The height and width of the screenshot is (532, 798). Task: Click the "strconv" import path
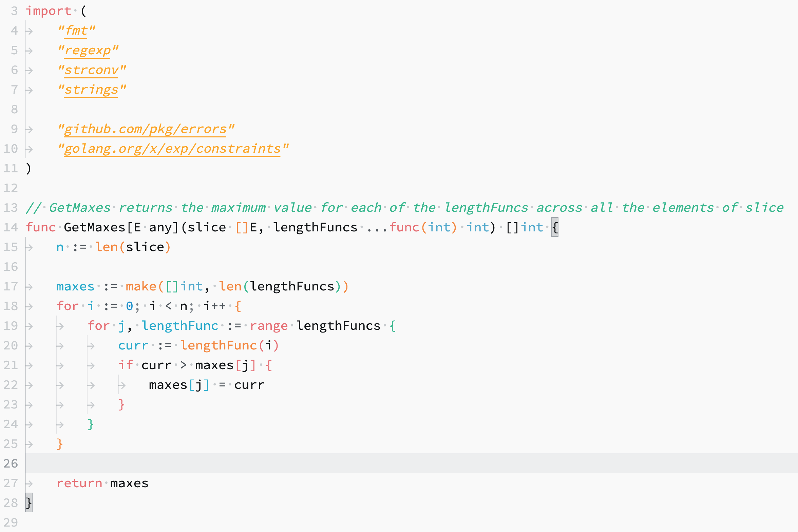[x=92, y=70]
